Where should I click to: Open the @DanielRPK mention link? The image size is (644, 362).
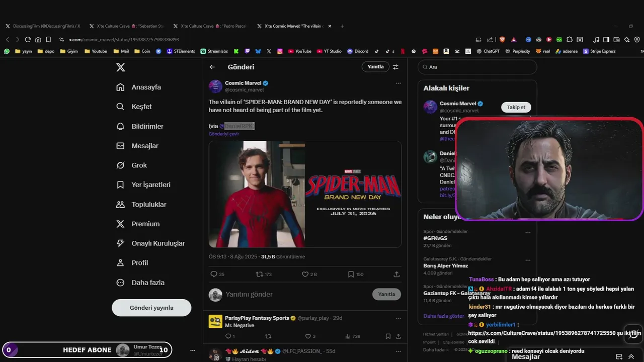click(x=236, y=126)
